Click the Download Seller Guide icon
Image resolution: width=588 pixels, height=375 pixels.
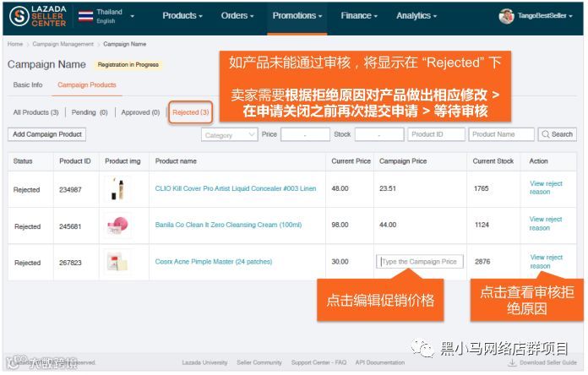click(512, 362)
